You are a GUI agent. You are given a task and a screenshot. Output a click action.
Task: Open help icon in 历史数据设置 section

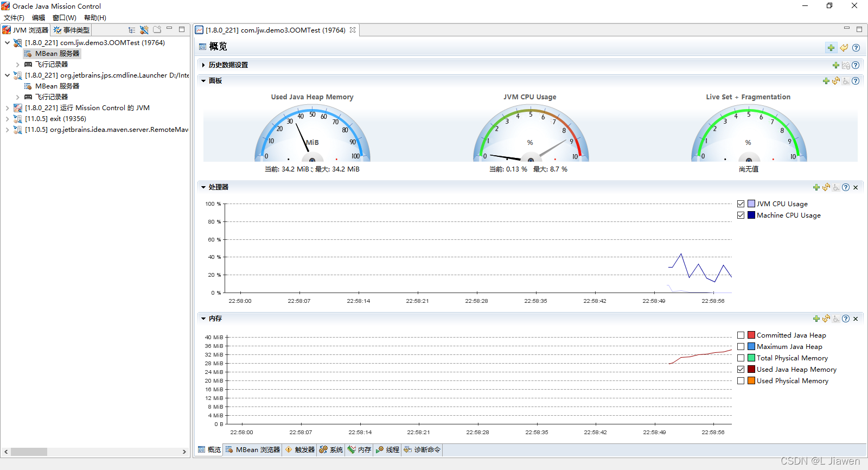[856, 65]
